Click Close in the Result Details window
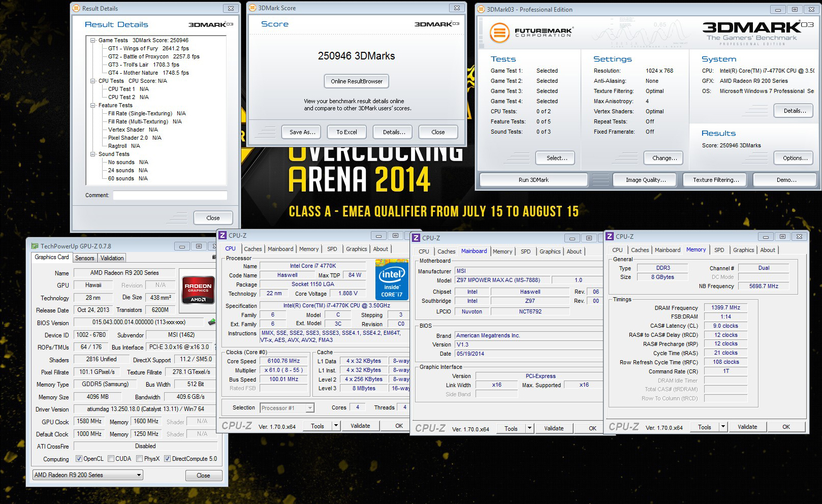The height and width of the screenshot is (504, 822). [213, 218]
